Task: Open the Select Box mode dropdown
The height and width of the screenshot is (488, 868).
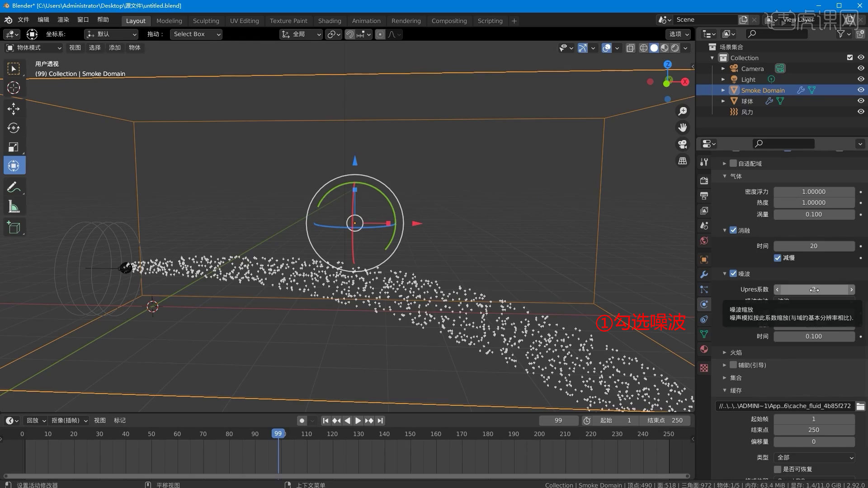Action: (196, 34)
